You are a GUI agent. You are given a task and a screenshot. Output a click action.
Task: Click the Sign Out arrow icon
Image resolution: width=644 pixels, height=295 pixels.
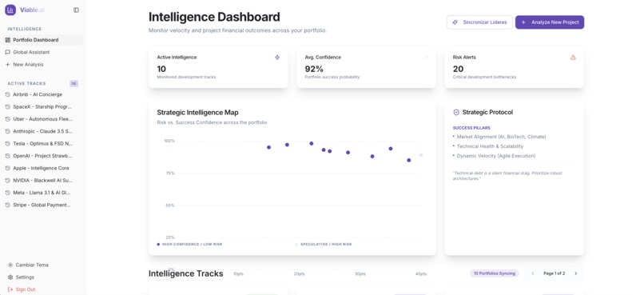click(x=10, y=289)
